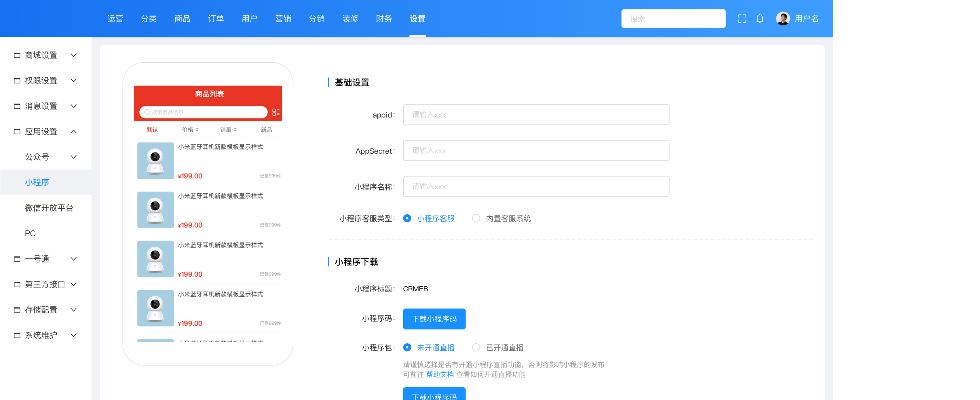Choose the 小程序客服 radio button
The image size is (980, 400).
tap(407, 218)
